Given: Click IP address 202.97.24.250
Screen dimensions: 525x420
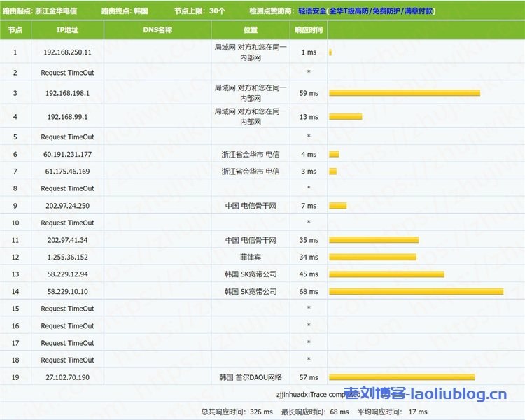Looking at the screenshot, I should pos(67,206).
